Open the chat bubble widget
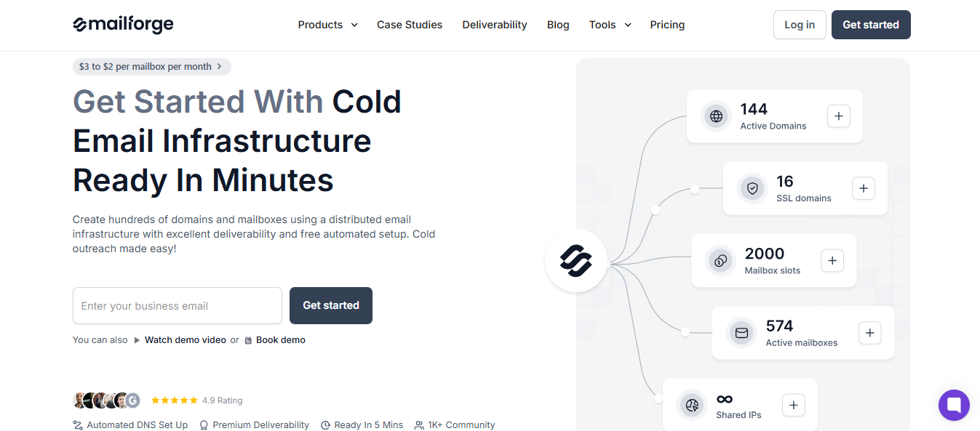This screenshot has width=980, height=431. point(954,405)
